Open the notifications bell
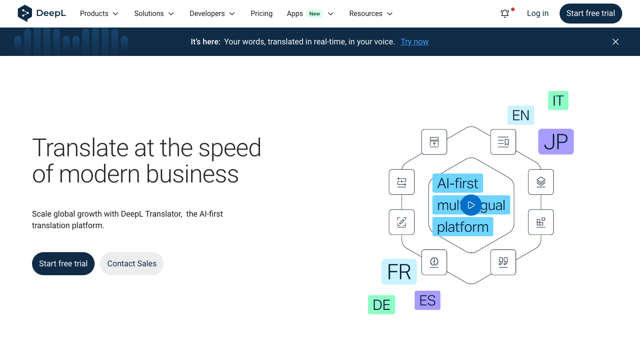This screenshot has height=364, width=640. coord(505,13)
